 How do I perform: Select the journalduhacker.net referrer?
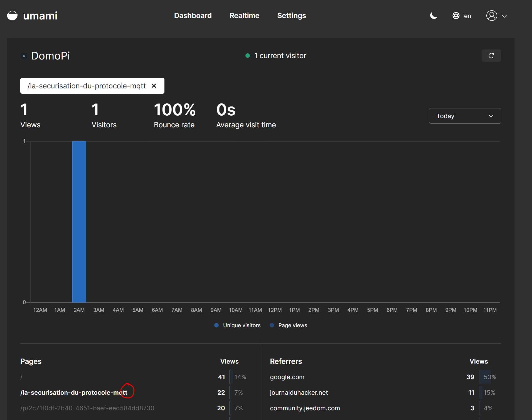pyautogui.click(x=299, y=392)
